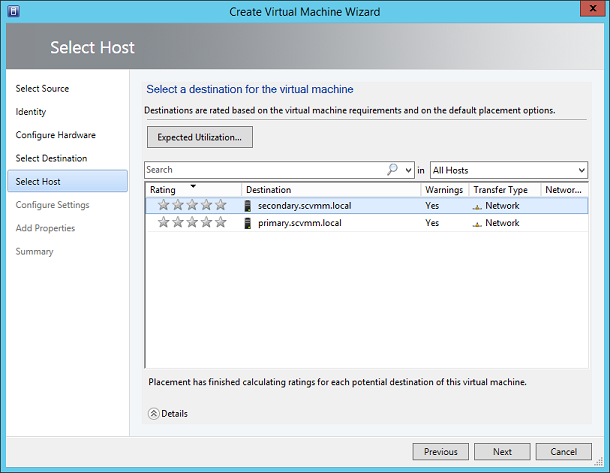Go to the Select Source step

[42, 89]
